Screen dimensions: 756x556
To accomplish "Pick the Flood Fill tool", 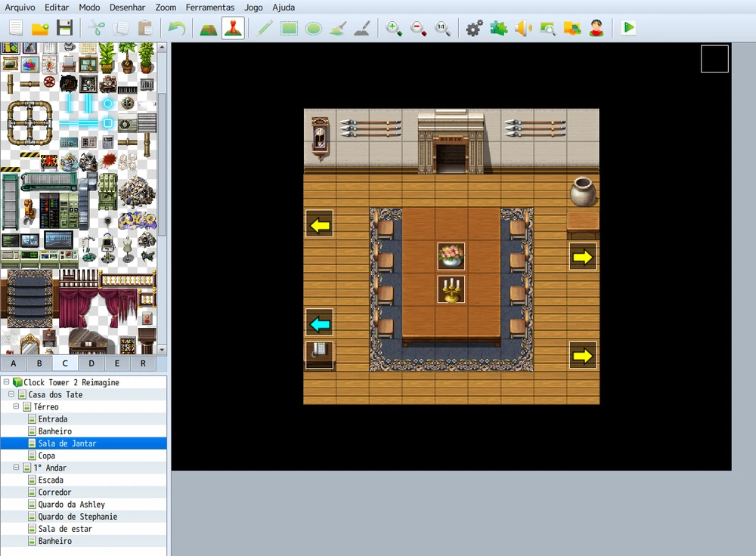I will (x=338, y=29).
